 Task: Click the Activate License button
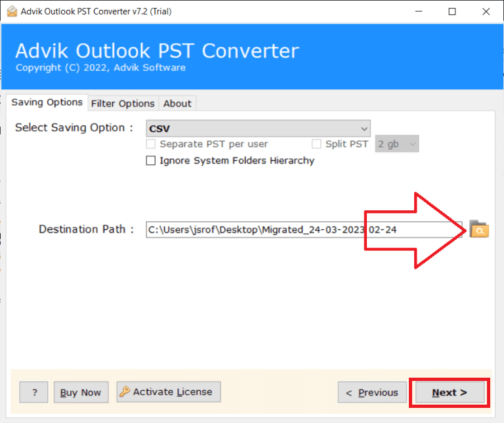(169, 391)
